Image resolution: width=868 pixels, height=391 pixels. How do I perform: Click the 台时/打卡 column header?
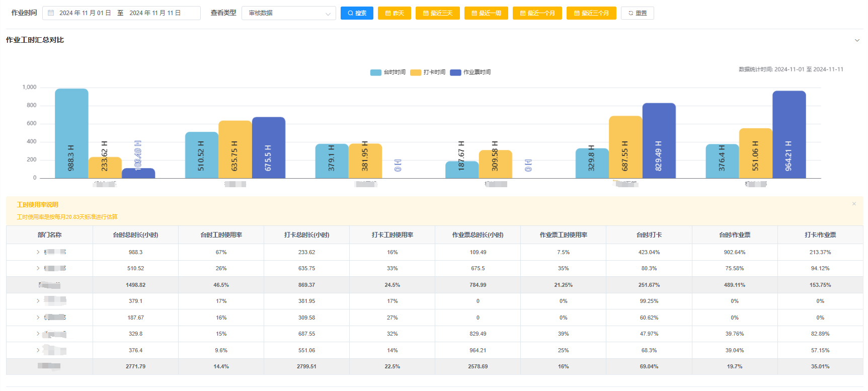(x=649, y=235)
